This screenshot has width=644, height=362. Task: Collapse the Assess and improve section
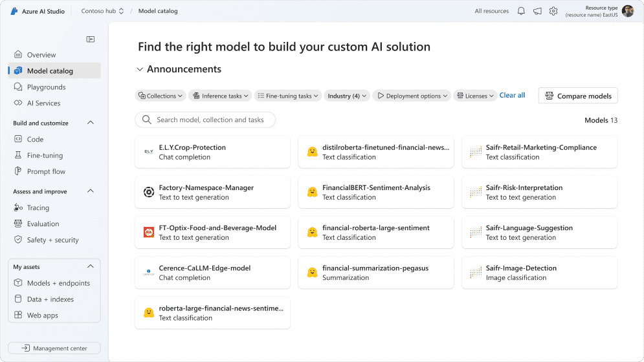point(91,191)
